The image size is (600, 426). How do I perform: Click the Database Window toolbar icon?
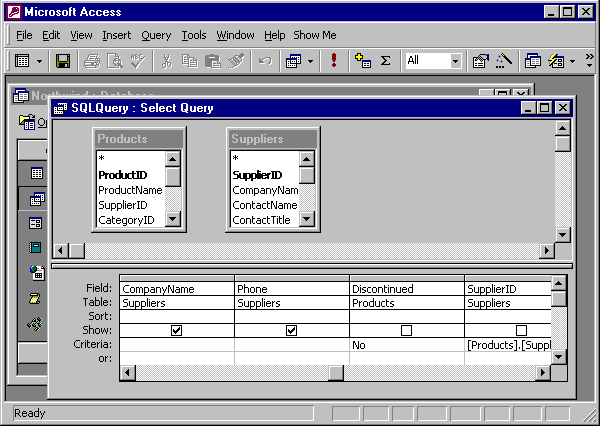(x=532, y=61)
